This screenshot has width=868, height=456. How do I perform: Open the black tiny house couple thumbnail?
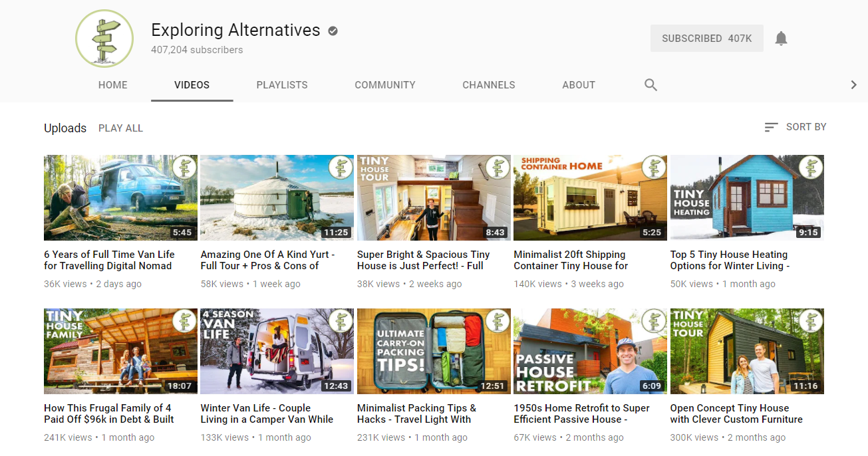[x=747, y=351]
